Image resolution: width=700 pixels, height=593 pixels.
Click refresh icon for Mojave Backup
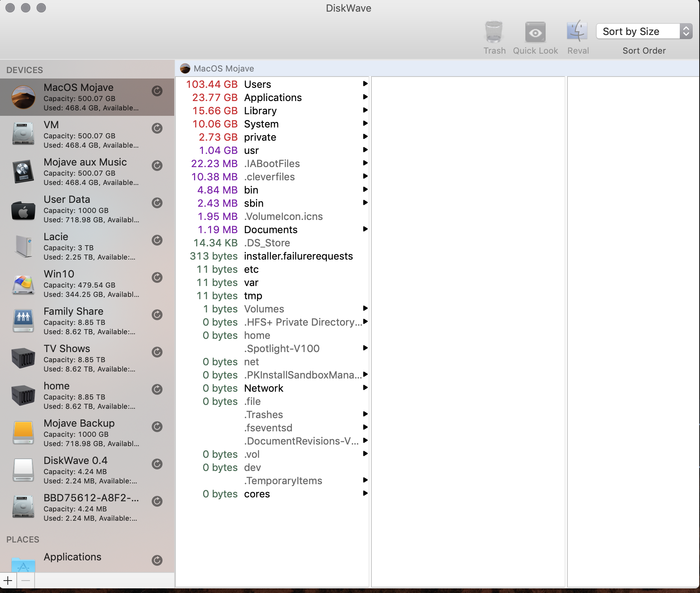tap(157, 427)
